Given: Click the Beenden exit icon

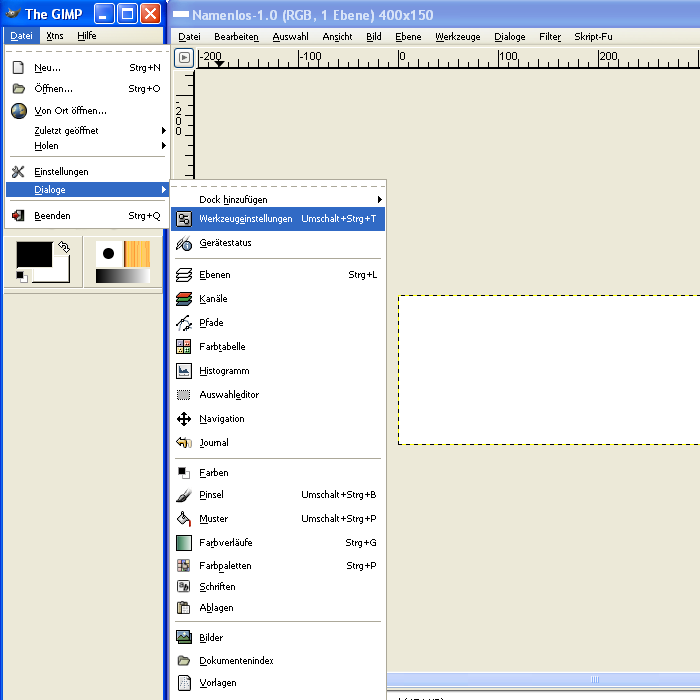Looking at the screenshot, I should click(18, 216).
